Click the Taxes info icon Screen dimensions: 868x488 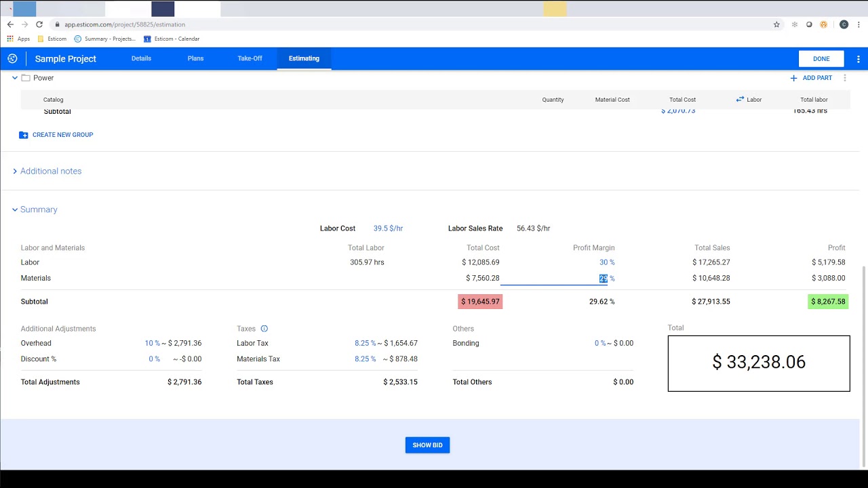pos(264,329)
